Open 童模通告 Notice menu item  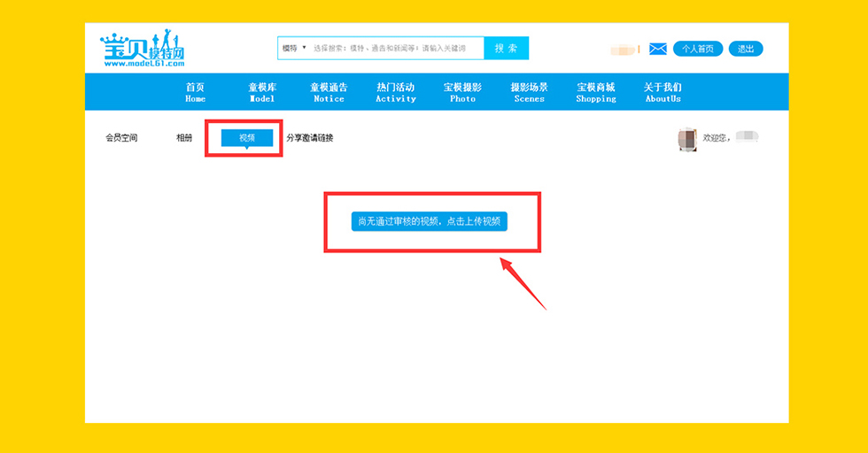point(329,92)
